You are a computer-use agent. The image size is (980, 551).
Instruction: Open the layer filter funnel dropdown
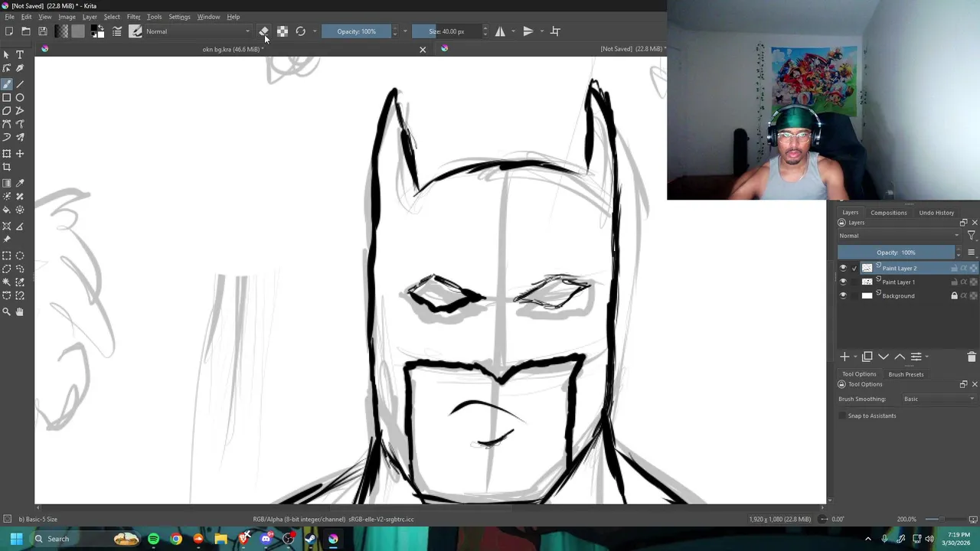(972, 236)
